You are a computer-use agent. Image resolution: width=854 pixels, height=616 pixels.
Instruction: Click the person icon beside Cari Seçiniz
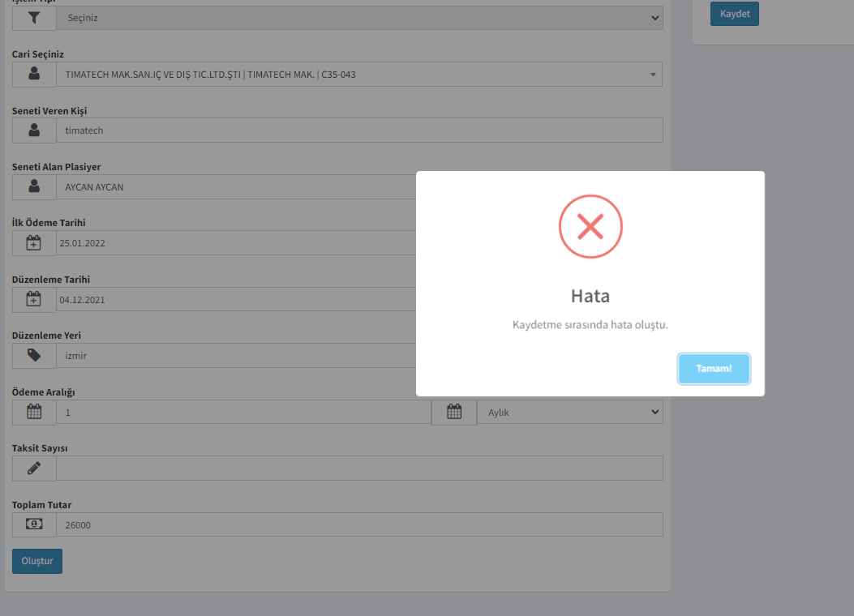pos(34,75)
